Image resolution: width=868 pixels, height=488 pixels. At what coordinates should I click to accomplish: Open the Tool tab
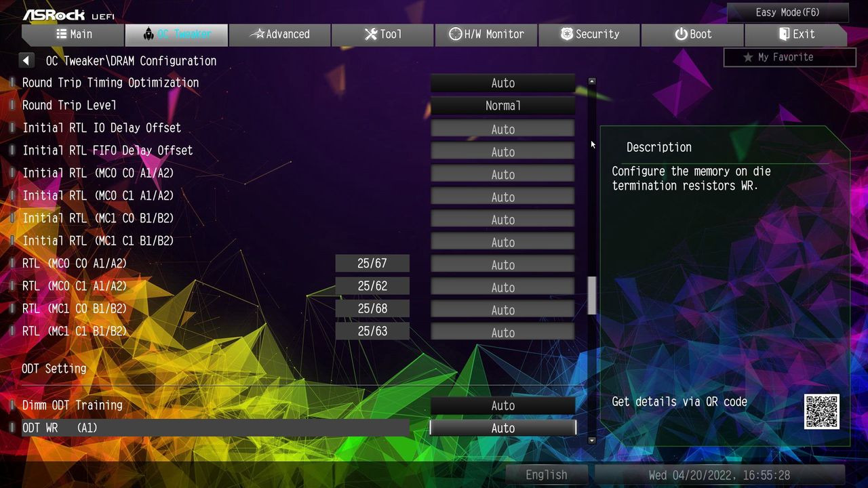pos(382,35)
